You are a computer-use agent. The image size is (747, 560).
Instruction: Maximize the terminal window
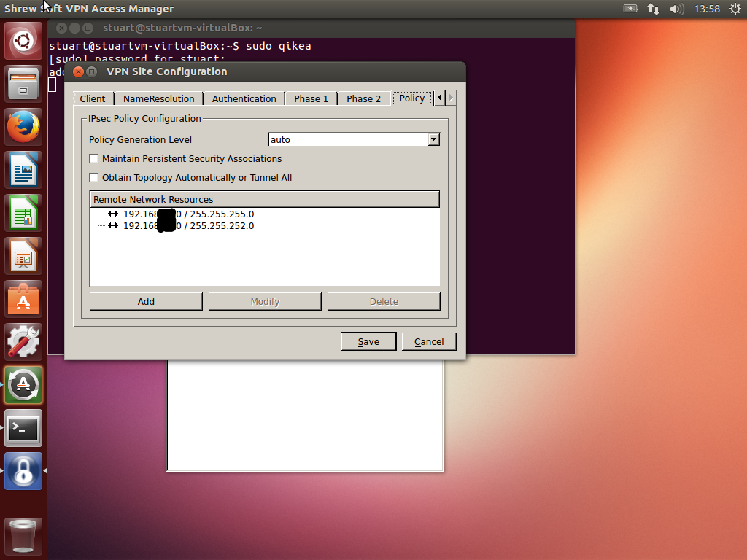click(x=88, y=28)
